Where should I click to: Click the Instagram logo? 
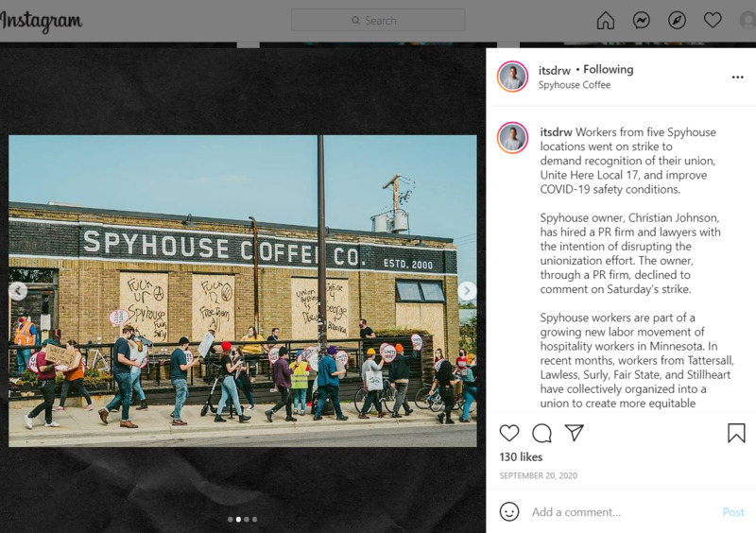[x=42, y=21]
